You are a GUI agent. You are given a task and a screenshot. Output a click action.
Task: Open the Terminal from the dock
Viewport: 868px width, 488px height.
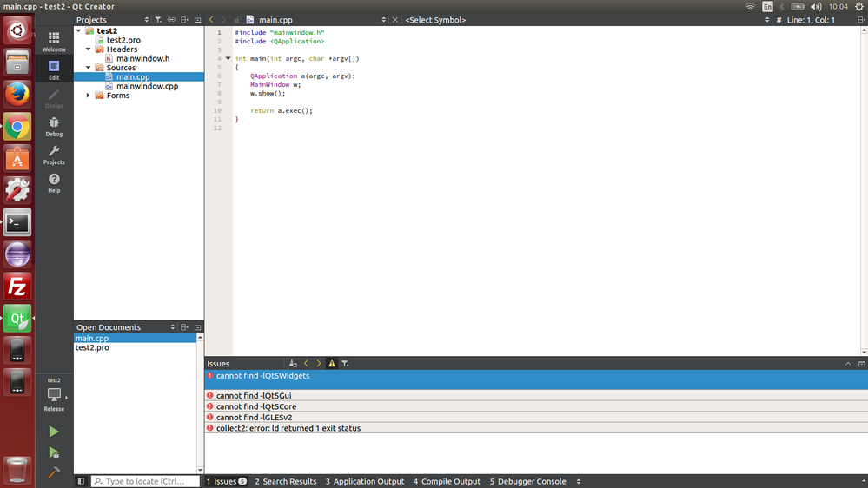17,222
